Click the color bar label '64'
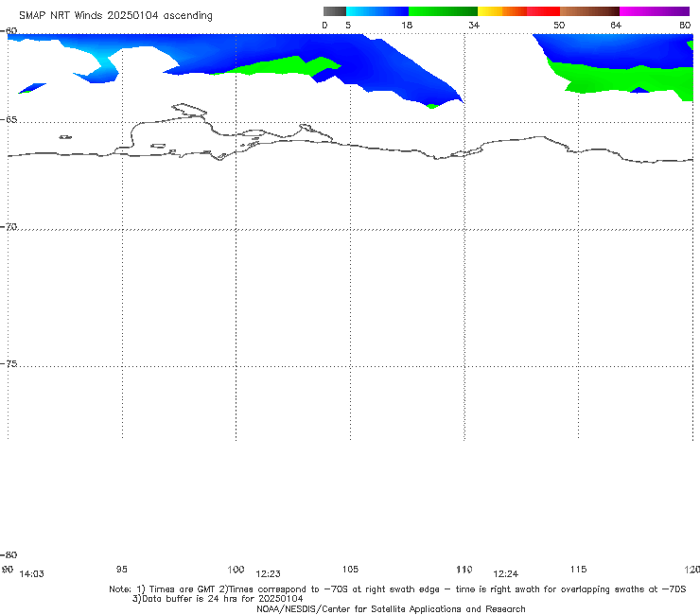Viewport: 700px width, 615px height. [616, 26]
